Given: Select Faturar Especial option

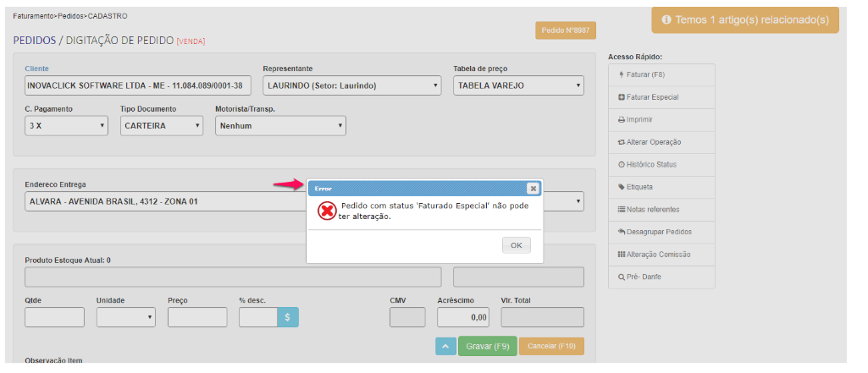Looking at the screenshot, I should tap(661, 97).
